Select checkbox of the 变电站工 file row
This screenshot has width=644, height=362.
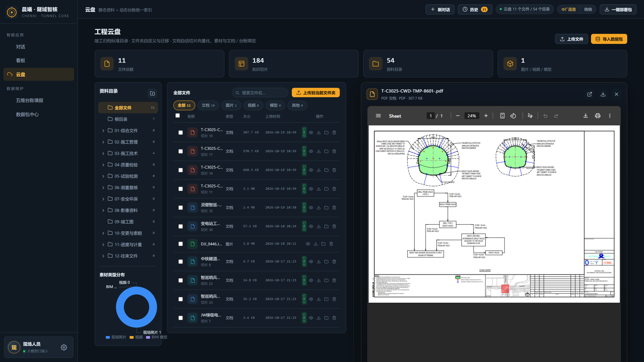[x=180, y=226]
